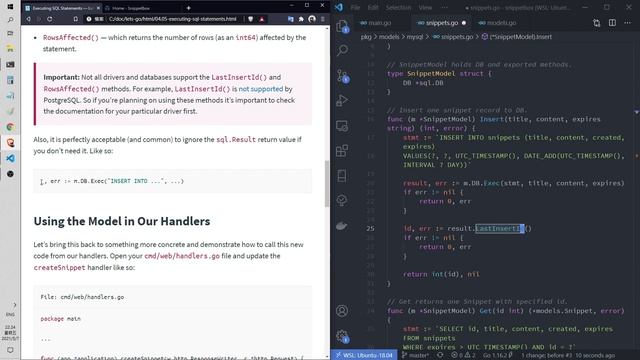The width and height of the screenshot is (640, 360).
Task: Open the Edit menu in VS Code
Action: pos(373,7)
